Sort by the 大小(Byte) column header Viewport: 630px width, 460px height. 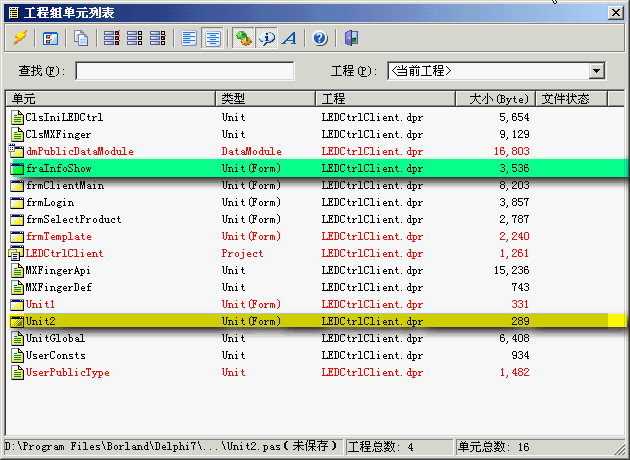coord(497,99)
